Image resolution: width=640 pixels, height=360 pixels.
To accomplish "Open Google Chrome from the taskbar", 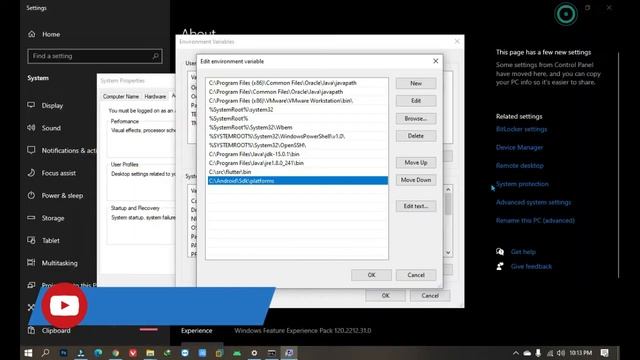I will coord(116,353).
